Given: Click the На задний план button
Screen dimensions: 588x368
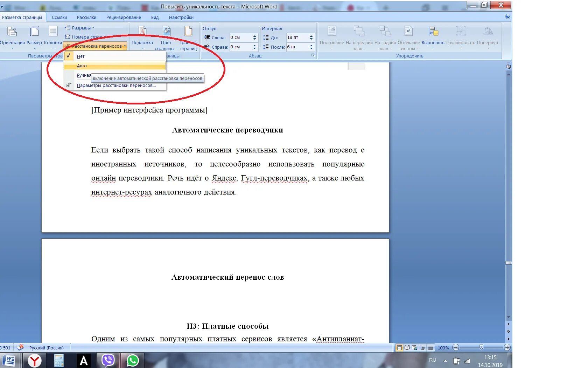Looking at the screenshot, I should (385, 38).
